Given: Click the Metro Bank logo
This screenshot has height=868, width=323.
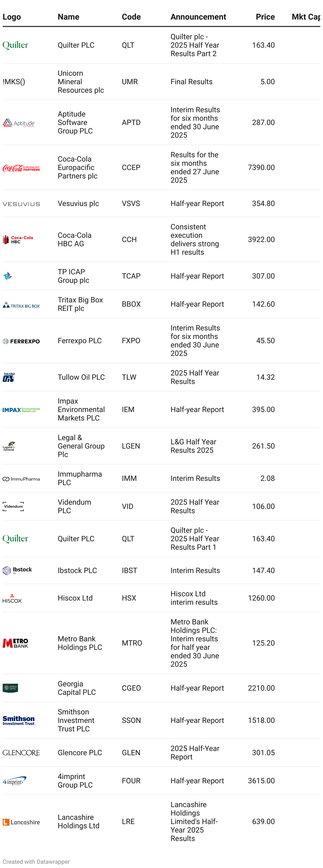Looking at the screenshot, I should 16,643.
